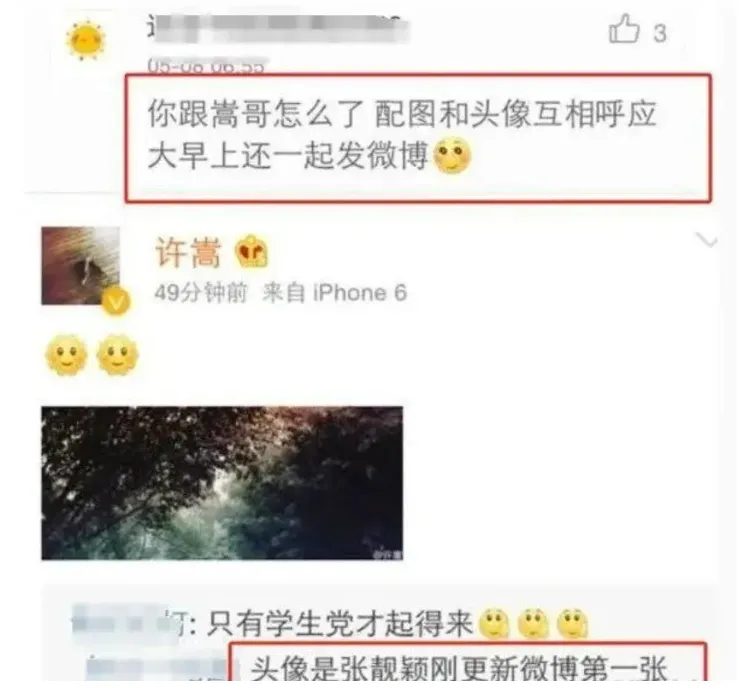
Task: Open reply '头像是张靓颖刚更新微博第一张'
Action: coord(458,668)
